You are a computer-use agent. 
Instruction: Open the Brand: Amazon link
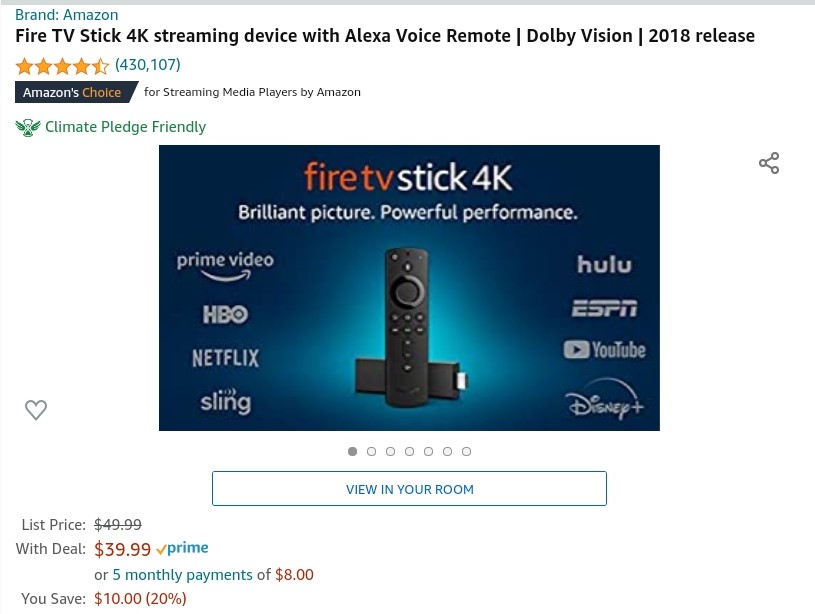[67, 15]
